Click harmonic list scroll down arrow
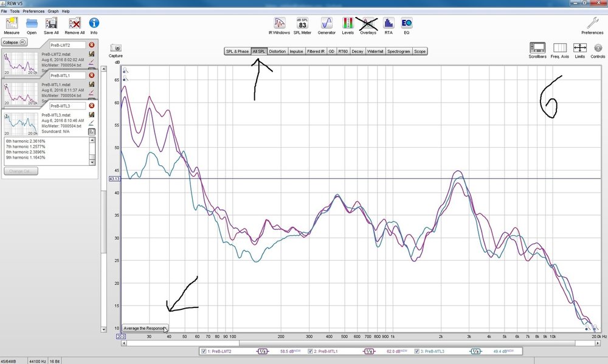 point(92,162)
